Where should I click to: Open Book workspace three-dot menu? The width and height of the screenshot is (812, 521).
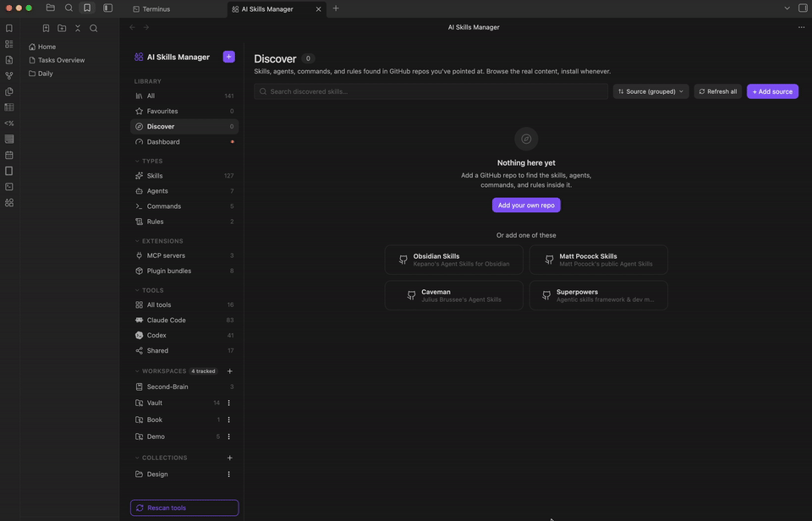229,420
